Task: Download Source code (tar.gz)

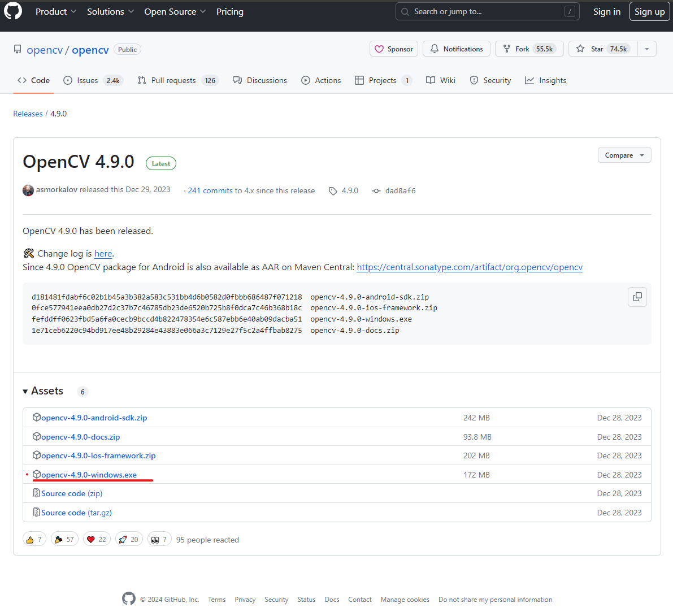Action: click(76, 513)
